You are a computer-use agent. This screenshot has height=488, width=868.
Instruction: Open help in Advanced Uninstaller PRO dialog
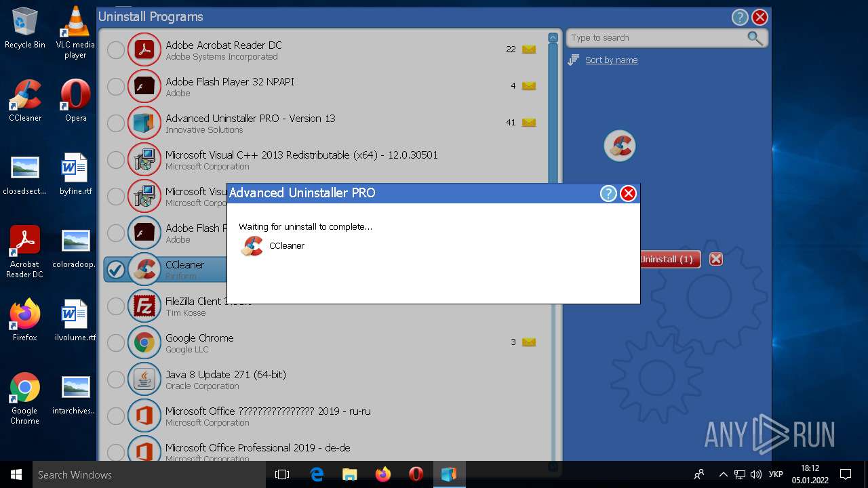point(608,194)
